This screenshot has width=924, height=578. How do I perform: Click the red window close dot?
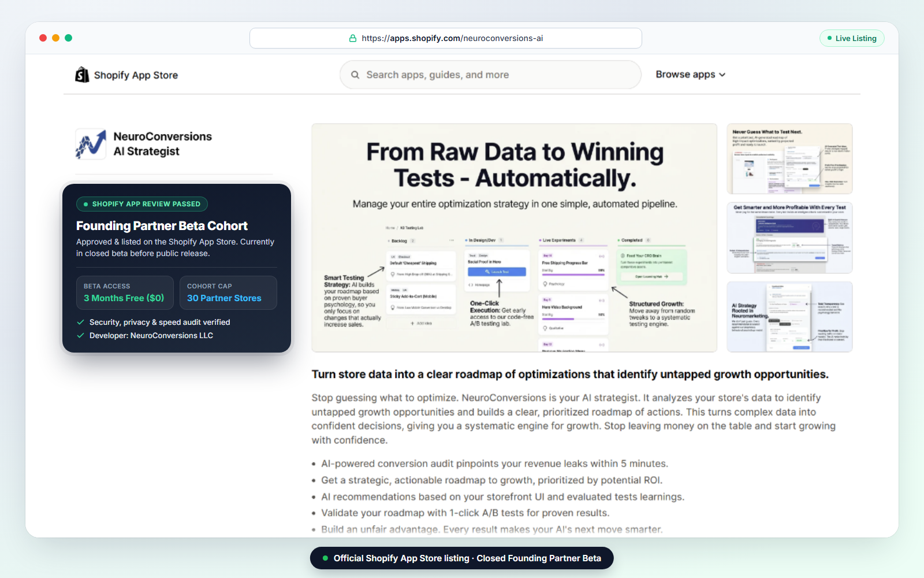(43, 38)
